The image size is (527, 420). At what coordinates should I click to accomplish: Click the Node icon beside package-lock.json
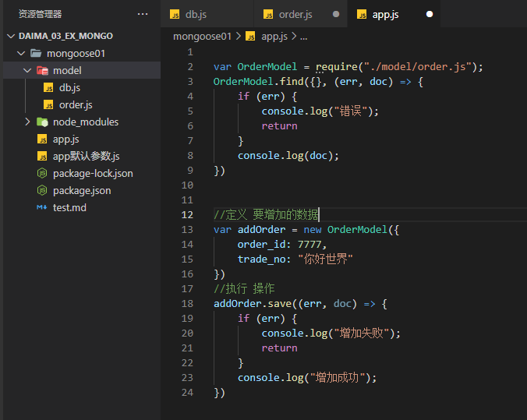tap(42, 173)
